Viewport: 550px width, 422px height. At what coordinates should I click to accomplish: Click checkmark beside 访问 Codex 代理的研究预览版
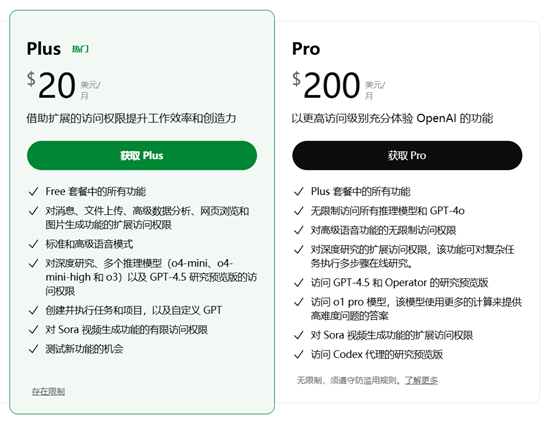point(299,355)
